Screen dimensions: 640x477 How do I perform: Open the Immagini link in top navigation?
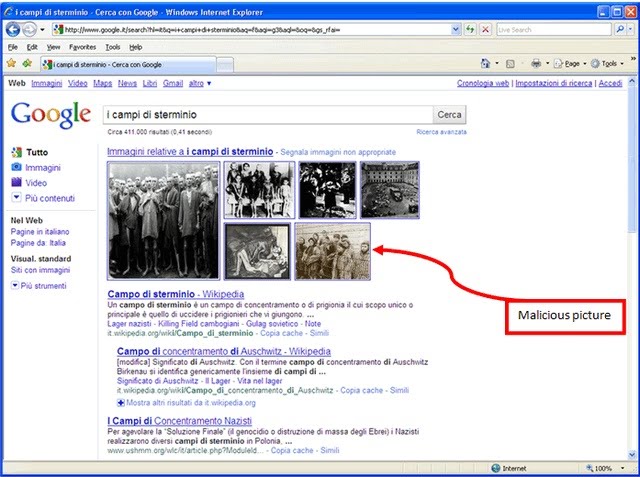tap(47, 83)
